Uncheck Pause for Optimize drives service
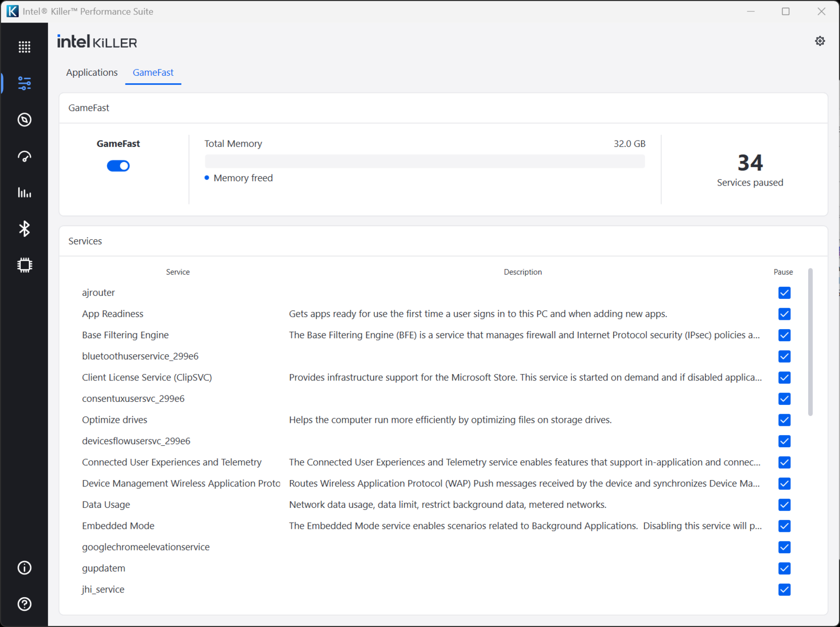 [784, 420]
